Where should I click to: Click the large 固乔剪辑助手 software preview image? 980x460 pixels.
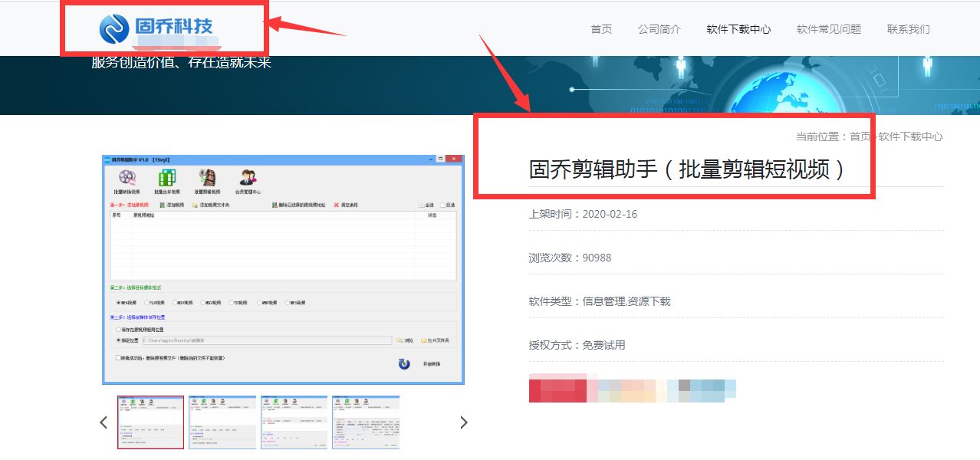[x=283, y=268]
